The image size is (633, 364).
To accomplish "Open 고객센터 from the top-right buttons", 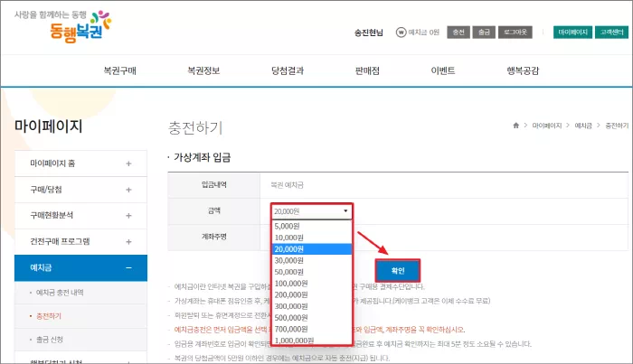I will [x=611, y=33].
